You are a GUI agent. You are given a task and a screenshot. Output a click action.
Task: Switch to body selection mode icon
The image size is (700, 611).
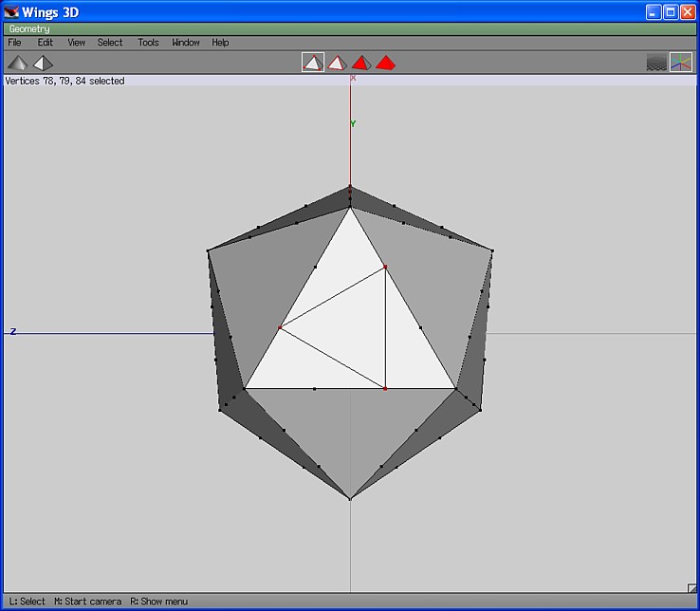(x=385, y=63)
